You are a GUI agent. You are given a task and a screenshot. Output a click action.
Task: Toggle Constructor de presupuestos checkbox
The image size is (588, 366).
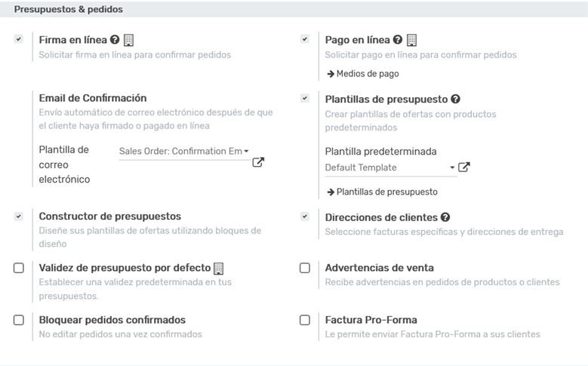19,216
